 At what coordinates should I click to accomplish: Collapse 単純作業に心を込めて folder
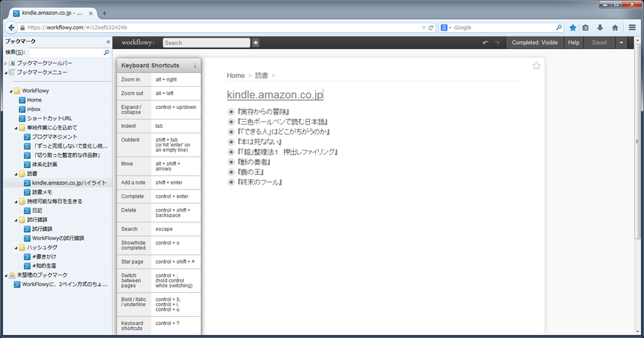tap(16, 128)
